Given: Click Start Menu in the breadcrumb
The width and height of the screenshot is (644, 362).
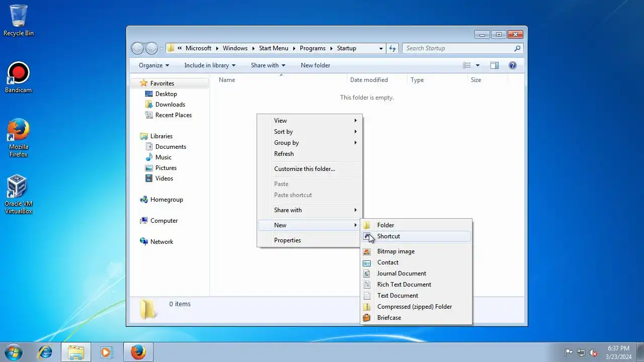Looking at the screenshot, I should pyautogui.click(x=274, y=48).
